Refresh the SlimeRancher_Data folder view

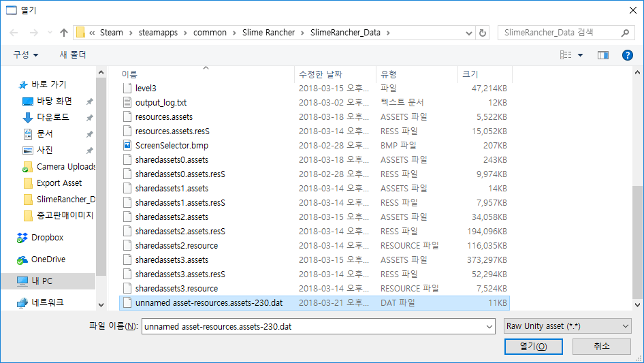coord(483,33)
